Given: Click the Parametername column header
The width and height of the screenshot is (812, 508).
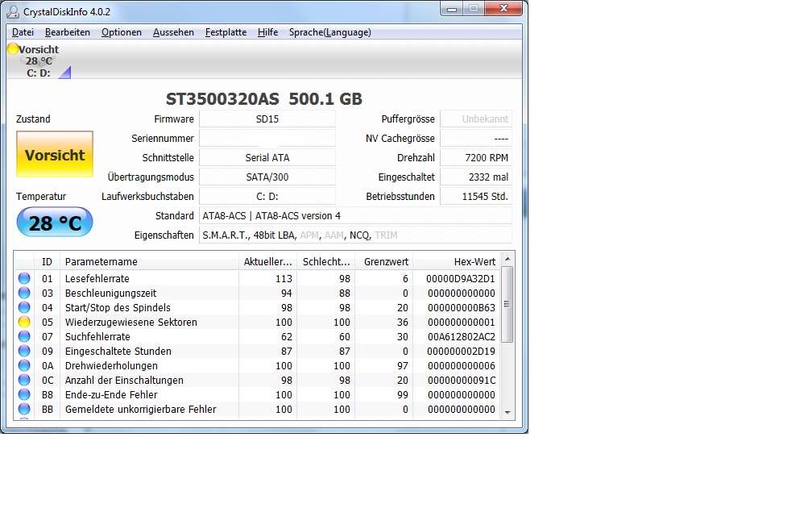Looking at the screenshot, I should [149, 261].
